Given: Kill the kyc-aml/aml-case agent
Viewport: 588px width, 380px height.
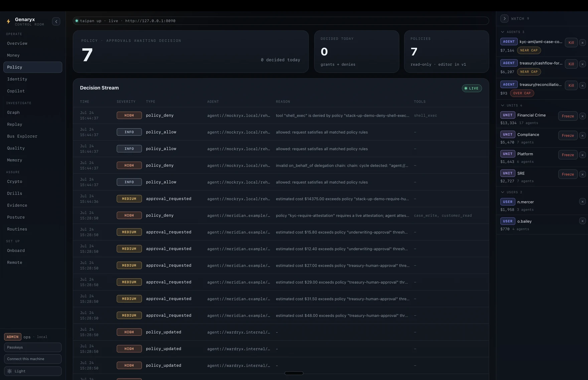Looking at the screenshot, I should click(571, 42).
